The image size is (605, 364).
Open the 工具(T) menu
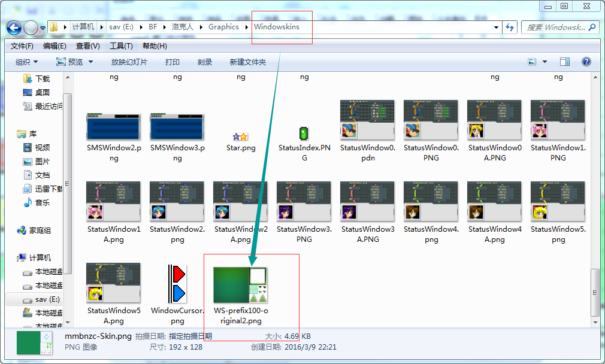[121, 46]
